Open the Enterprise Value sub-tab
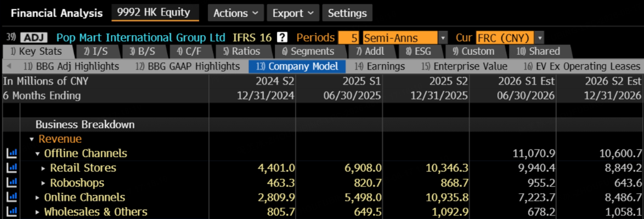Viewport: 644px width, 219px height. coord(464,66)
